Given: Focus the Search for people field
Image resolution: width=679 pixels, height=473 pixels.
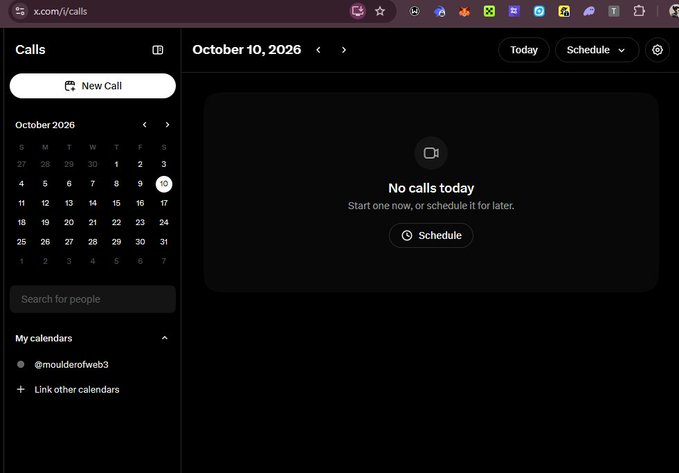Looking at the screenshot, I should tap(93, 299).
